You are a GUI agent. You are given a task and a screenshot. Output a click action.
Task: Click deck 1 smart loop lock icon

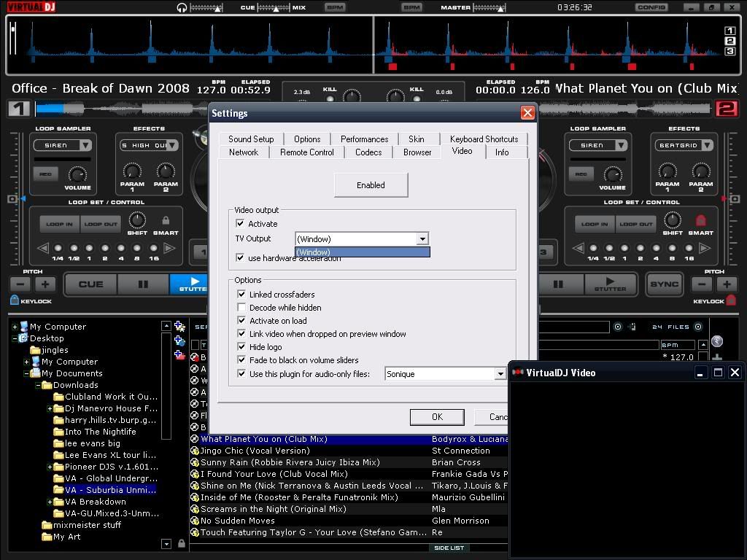166,220
